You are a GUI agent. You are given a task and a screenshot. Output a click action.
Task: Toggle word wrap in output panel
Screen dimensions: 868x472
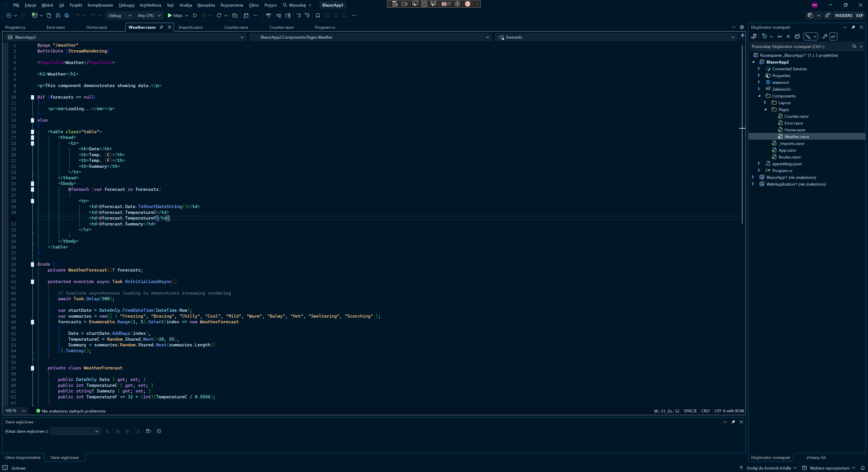pyautogui.click(x=148, y=431)
